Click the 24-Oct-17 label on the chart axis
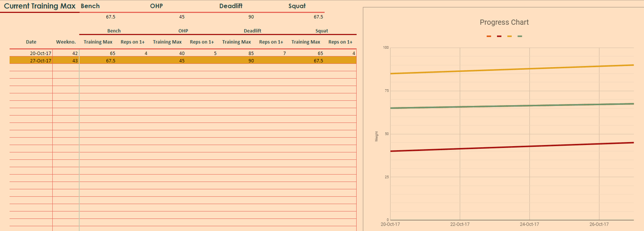 click(x=529, y=224)
